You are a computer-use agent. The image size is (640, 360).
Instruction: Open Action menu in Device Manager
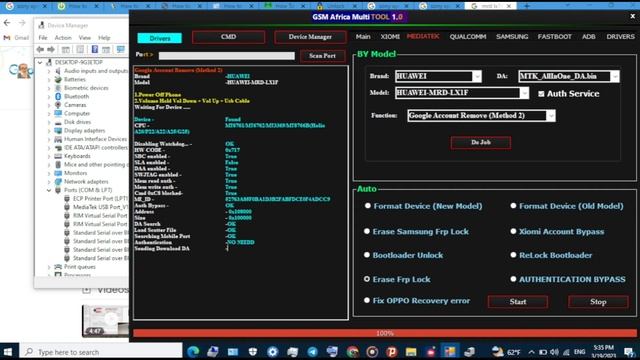pyautogui.click(x=63, y=38)
